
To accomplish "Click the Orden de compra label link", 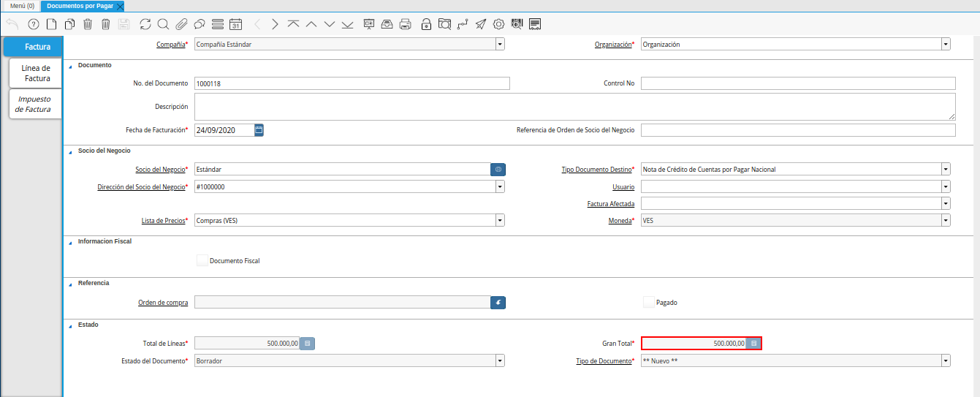I will (163, 303).
